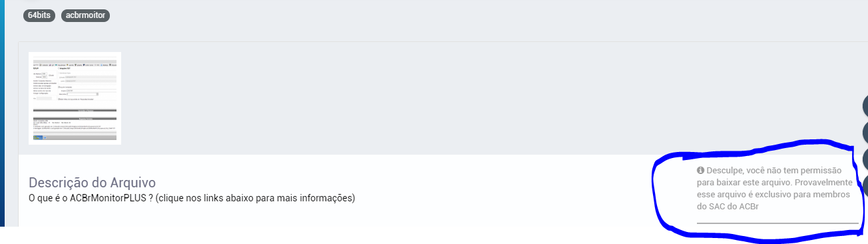Click "exclusivo para membros" in the notice
Image resolution: width=868 pixels, height=244 pixels.
point(797,194)
